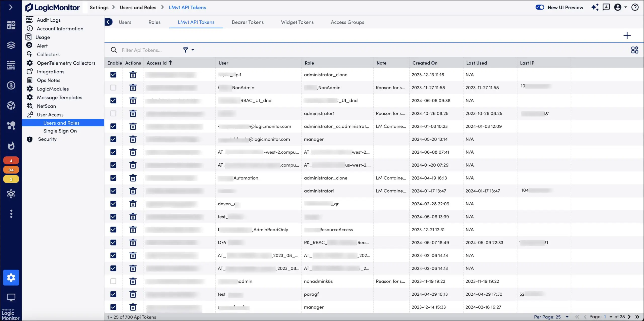Open the Resources layers icon in left rail
Screen dimensions: 644x321
click(11, 45)
